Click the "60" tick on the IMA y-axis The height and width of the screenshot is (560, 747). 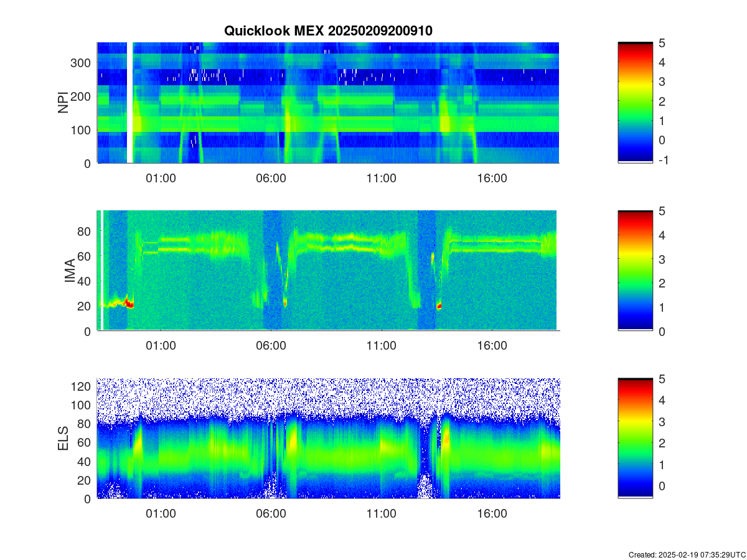click(x=85, y=256)
